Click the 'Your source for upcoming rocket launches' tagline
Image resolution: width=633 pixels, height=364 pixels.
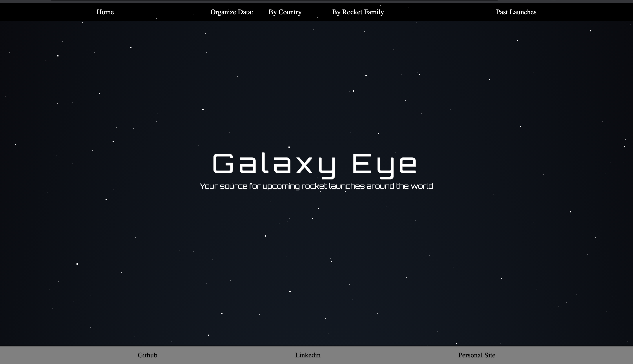(x=316, y=186)
